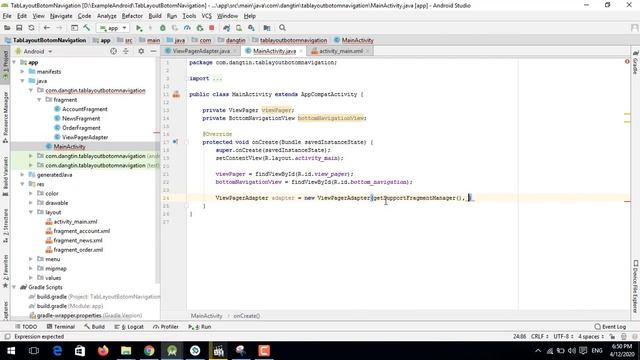Open the VCS menu
The image size is (640, 360).
point(207,16)
